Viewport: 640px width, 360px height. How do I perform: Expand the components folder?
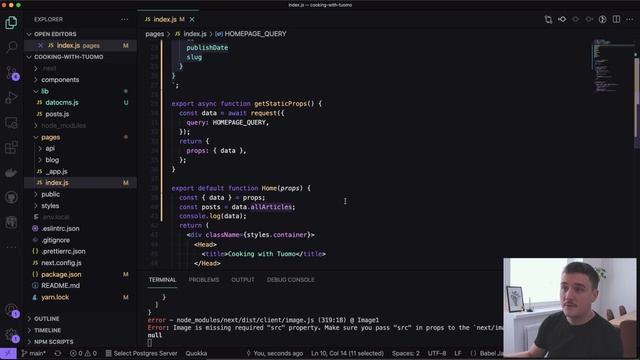(x=80, y=80)
